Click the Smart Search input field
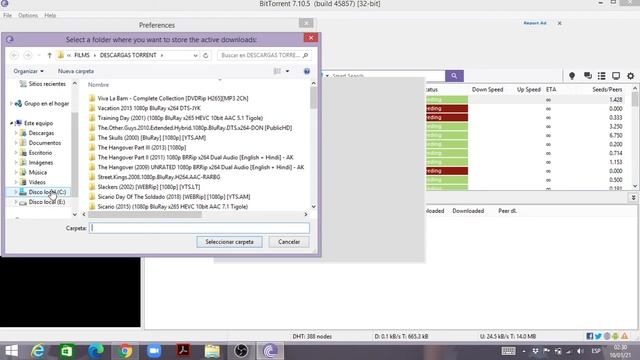The height and width of the screenshot is (360, 640). 387,76
